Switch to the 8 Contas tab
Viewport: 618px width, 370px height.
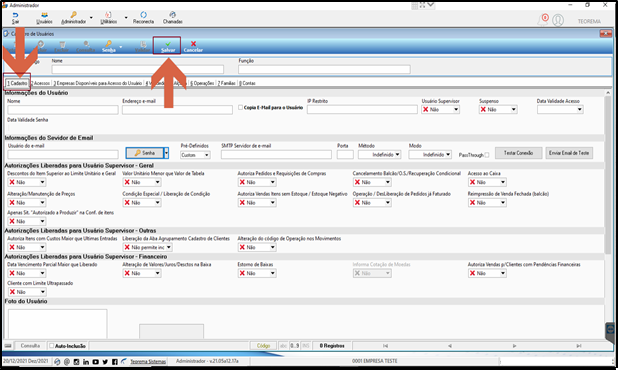point(248,83)
